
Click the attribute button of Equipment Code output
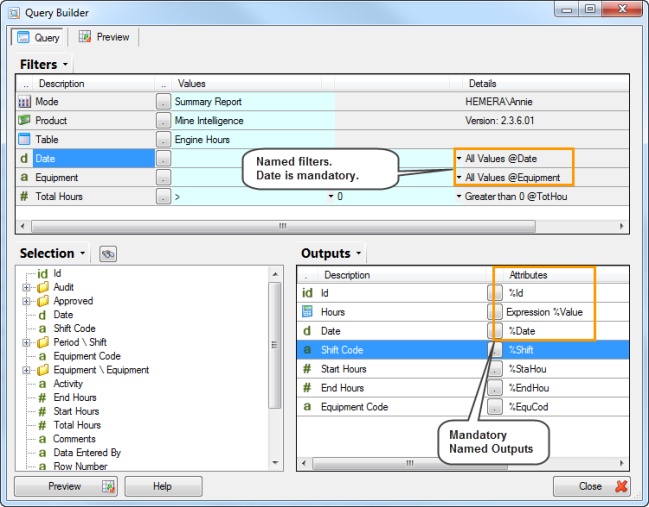[495, 407]
